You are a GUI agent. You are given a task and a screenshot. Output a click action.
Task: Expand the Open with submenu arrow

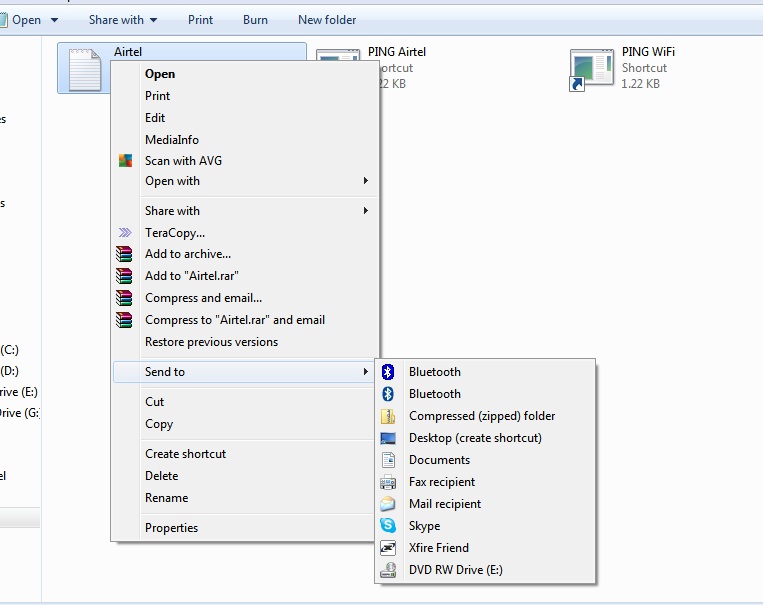pos(366,181)
